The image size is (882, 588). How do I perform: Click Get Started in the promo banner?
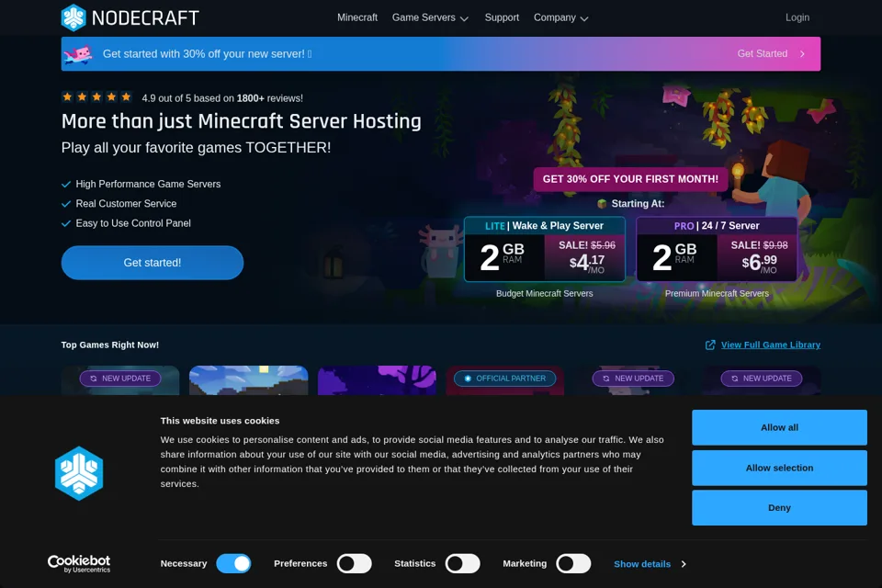point(763,53)
